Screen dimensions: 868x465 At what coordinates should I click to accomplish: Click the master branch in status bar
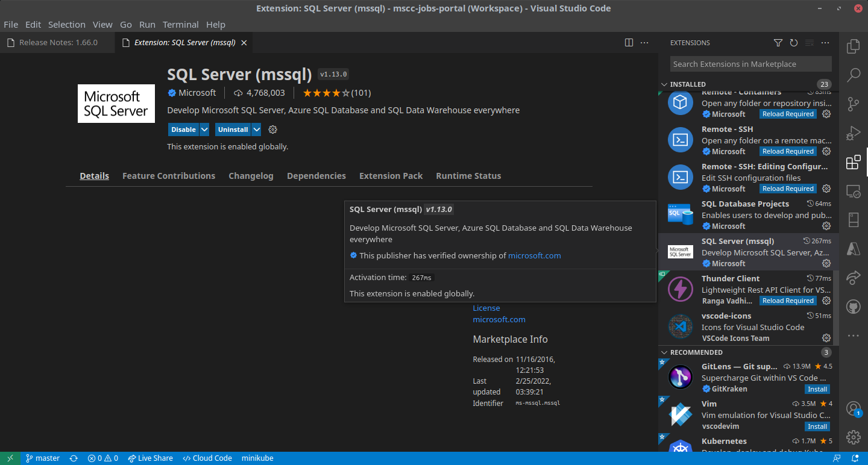coord(42,458)
